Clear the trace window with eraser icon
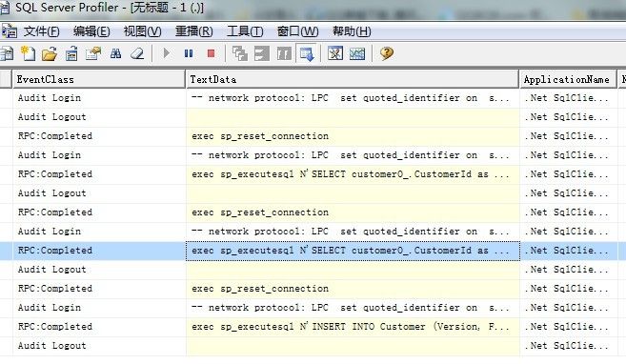Screen dimensions: 626x364 coord(138,53)
